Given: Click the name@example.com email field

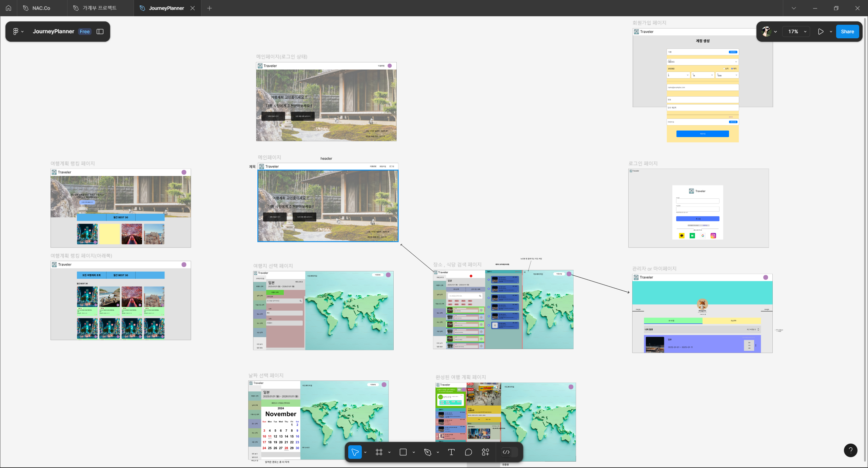Looking at the screenshot, I should [x=703, y=87].
